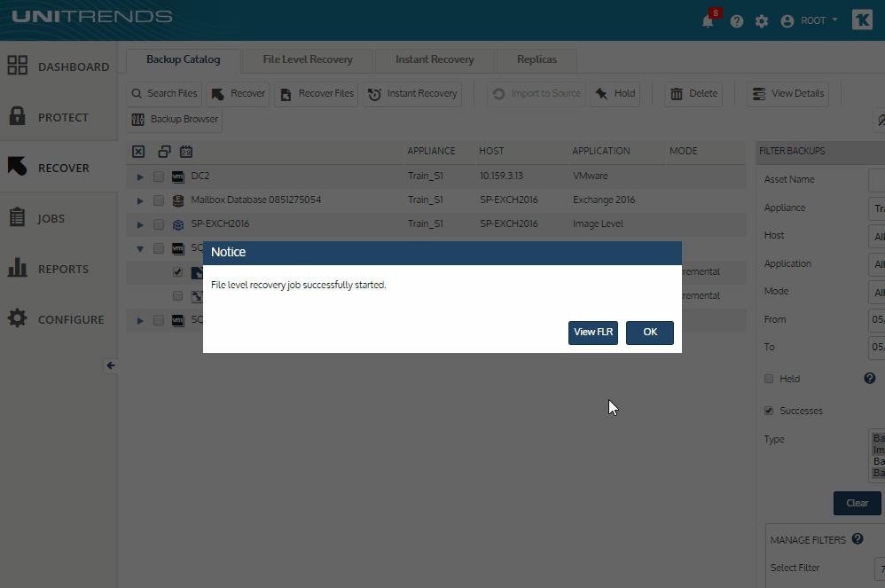Click Import to Source button
The width and height of the screenshot is (885, 588).
(536, 94)
